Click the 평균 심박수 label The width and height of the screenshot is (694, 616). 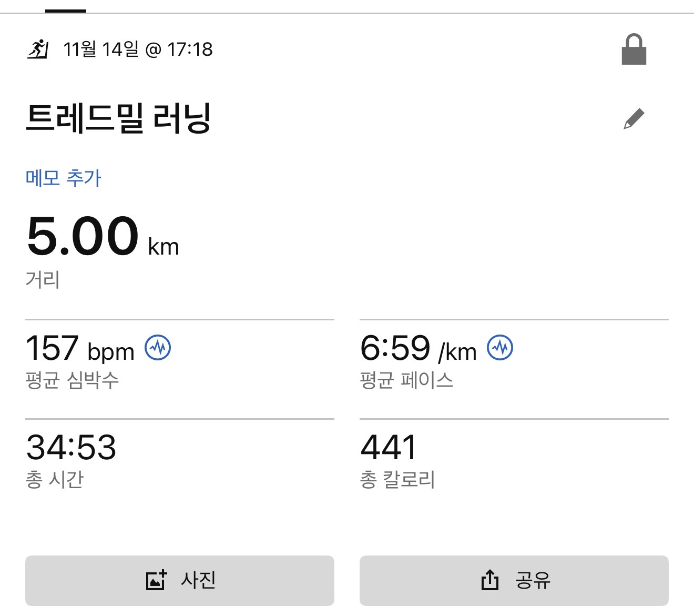click(72, 380)
